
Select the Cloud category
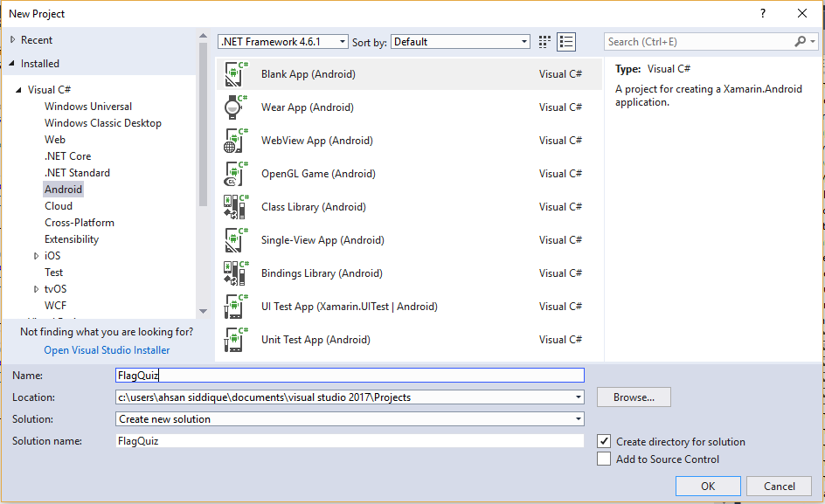59,205
